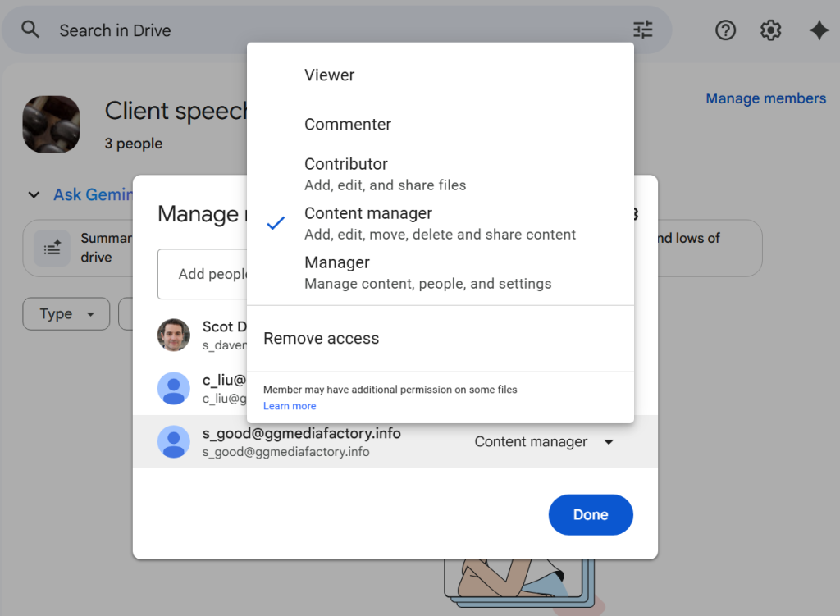840x616 pixels.
Task: Open Manage members link
Action: pyautogui.click(x=765, y=98)
